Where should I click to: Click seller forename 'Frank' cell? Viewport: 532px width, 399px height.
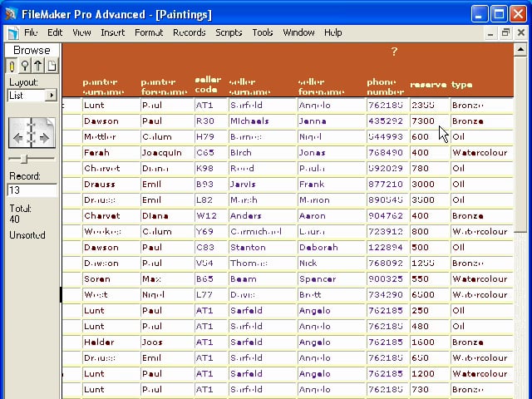click(332, 185)
